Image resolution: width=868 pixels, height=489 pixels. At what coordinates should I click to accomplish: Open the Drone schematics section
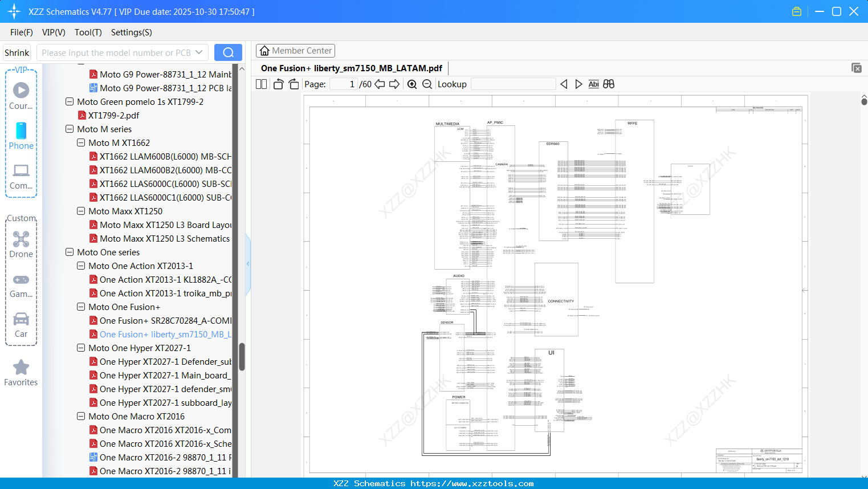tap(21, 244)
